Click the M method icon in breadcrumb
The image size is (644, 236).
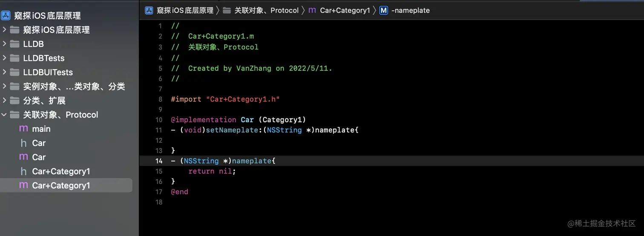[x=384, y=10]
